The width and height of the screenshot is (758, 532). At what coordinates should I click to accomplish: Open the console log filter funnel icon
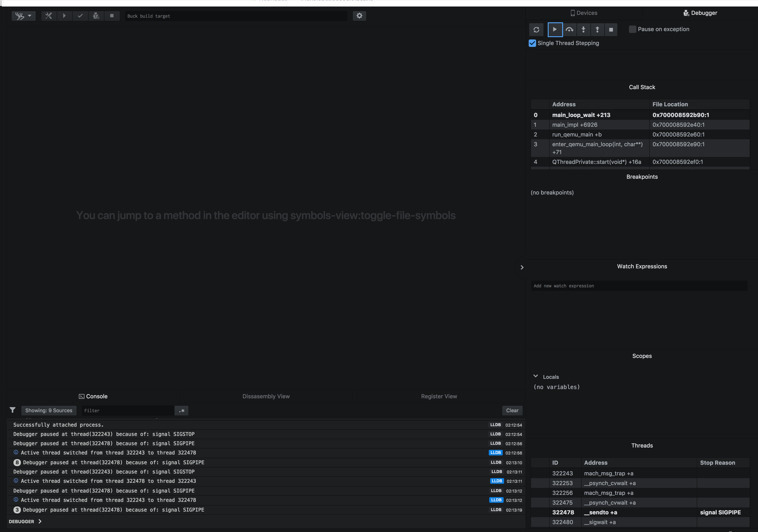pyautogui.click(x=13, y=410)
